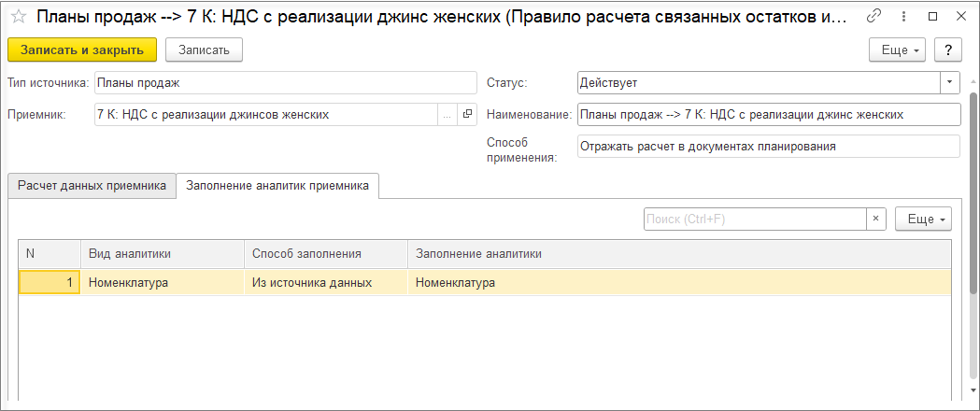Click Записать и закрыть button

click(x=82, y=50)
